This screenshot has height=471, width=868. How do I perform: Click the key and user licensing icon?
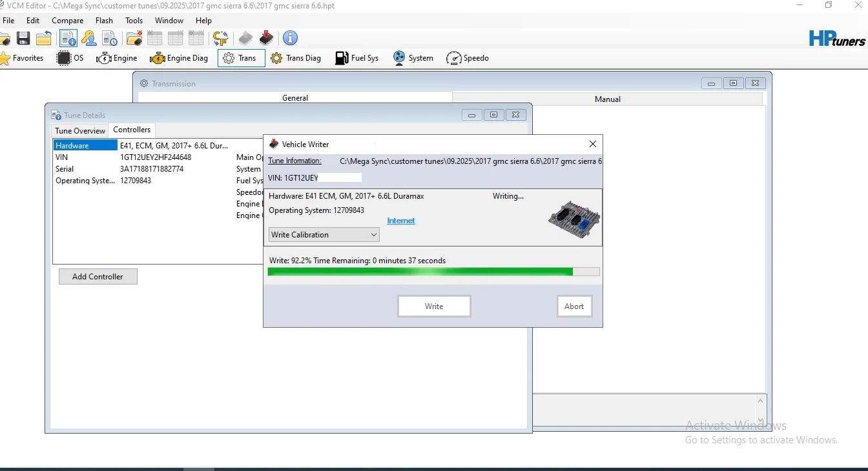[x=88, y=38]
